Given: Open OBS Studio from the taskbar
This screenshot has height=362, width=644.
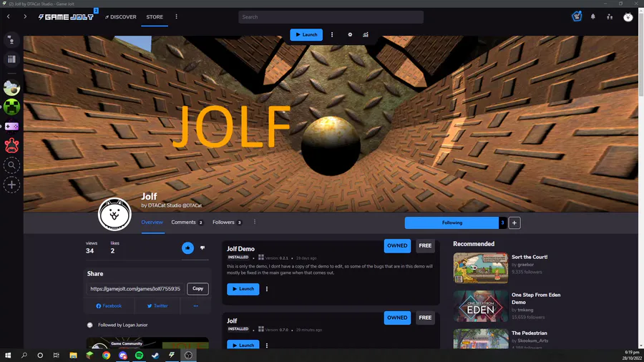Looking at the screenshot, I should tap(188, 355).
